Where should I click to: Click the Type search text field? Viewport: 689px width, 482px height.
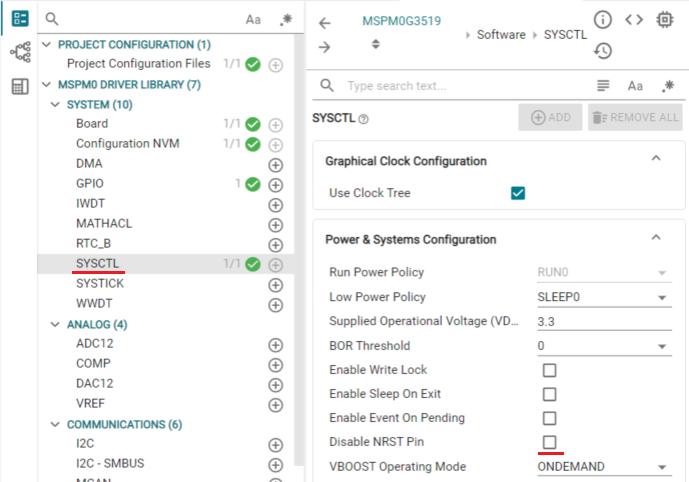[460, 86]
